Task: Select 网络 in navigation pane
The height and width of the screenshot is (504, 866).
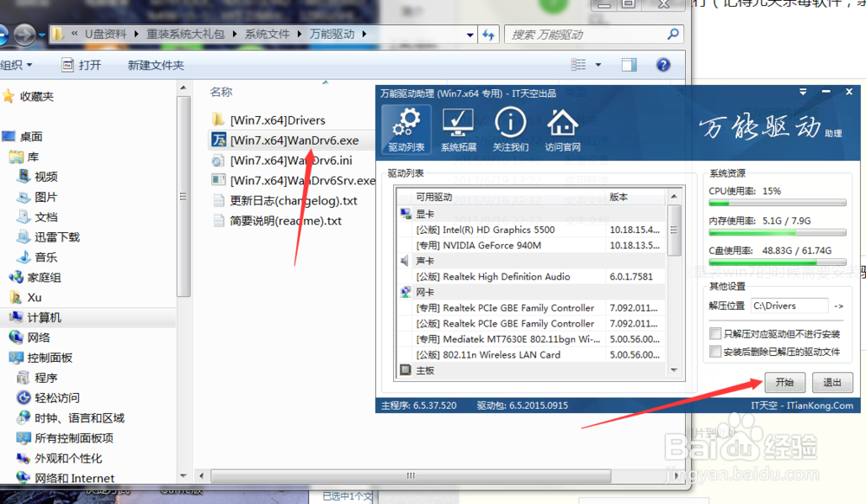Action: tap(39, 337)
